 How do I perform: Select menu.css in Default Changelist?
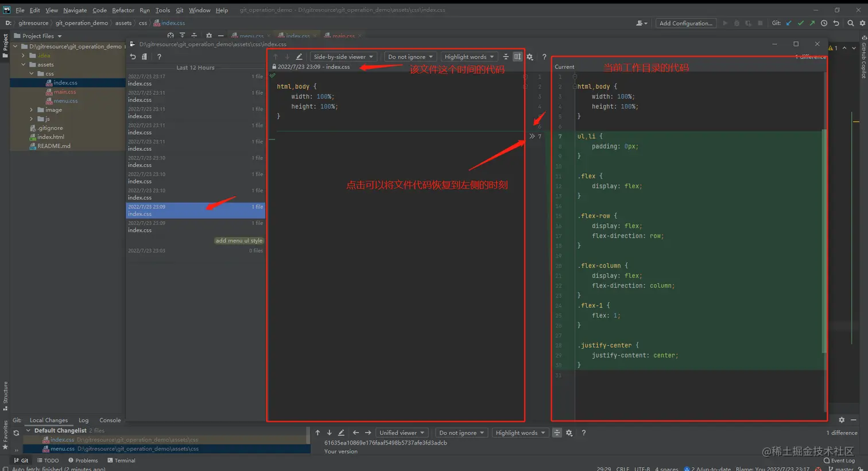click(x=166, y=449)
